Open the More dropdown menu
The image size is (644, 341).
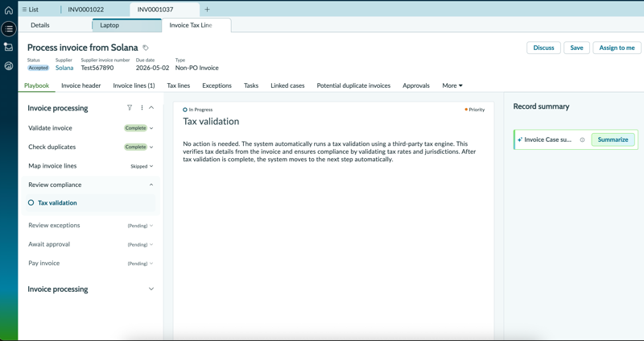coord(452,85)
